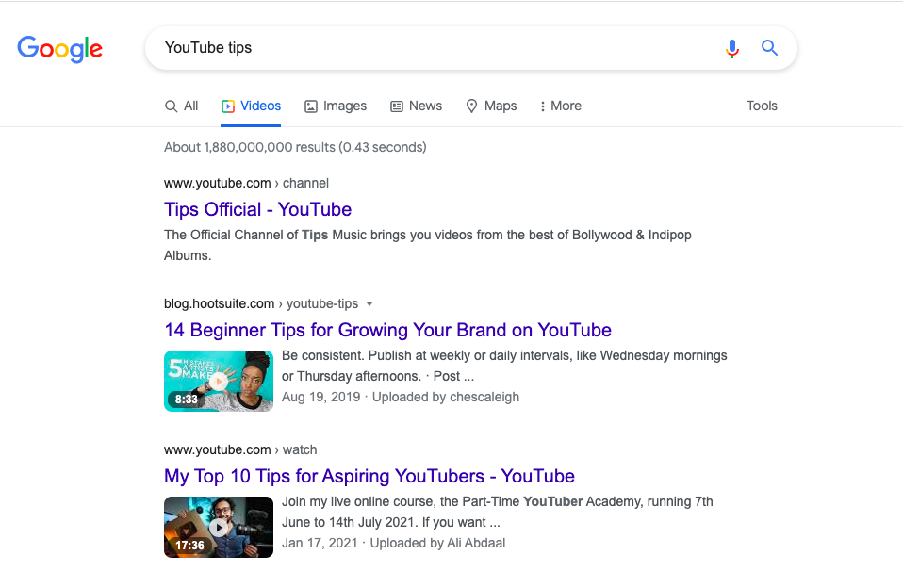Click the "About 1,880,000,000 results" count text
Image resolution: width=903 pixels, height=588 pixels.
tap(295, 147)
